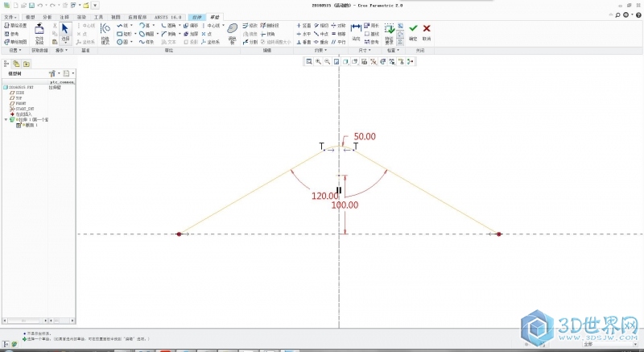Screen dimensions: 644x352
Task: Apply the Coincident (重合) constraint
Action: (321, 42)
